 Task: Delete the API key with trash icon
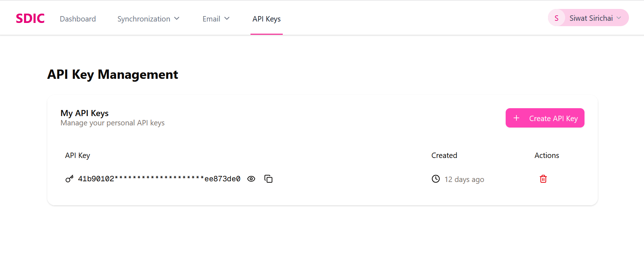[x=543, y=179]
